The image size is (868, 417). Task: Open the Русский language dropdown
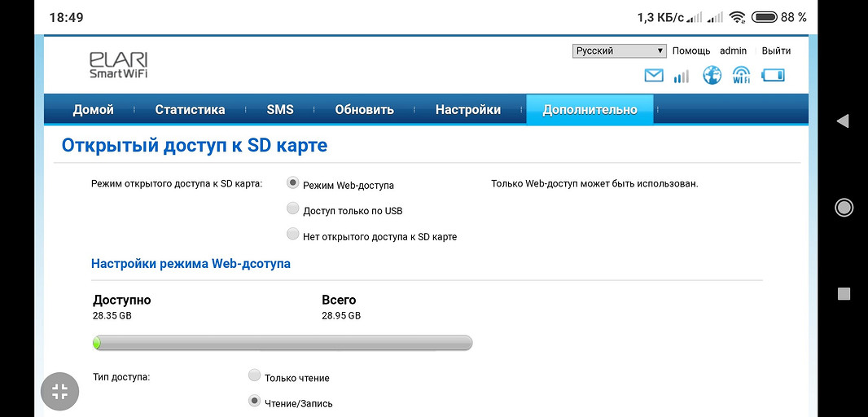point(619,51)
